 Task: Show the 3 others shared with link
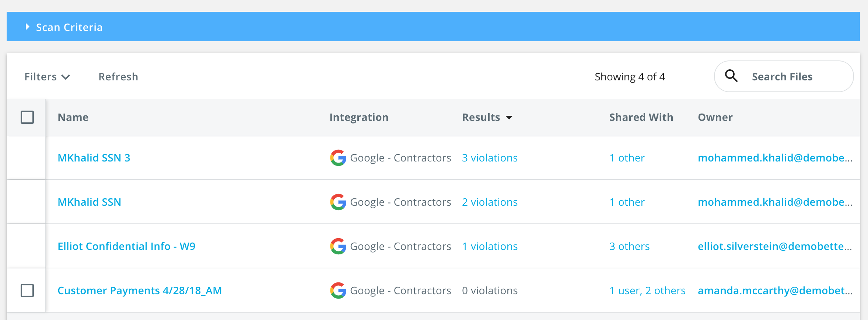click(x=629, y=246)
